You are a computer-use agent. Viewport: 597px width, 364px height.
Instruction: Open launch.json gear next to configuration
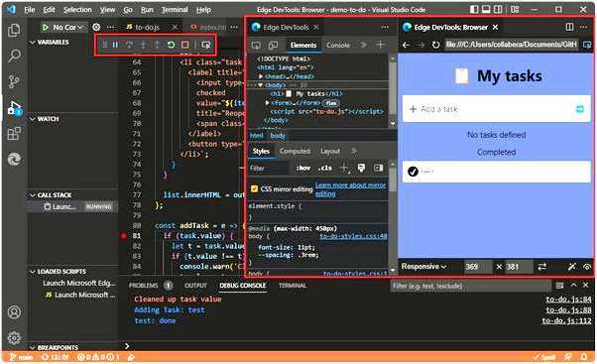click(x=96, y=27)
